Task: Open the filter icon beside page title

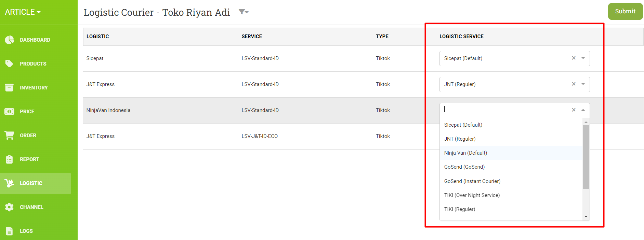Action: (x=243, y=12)
